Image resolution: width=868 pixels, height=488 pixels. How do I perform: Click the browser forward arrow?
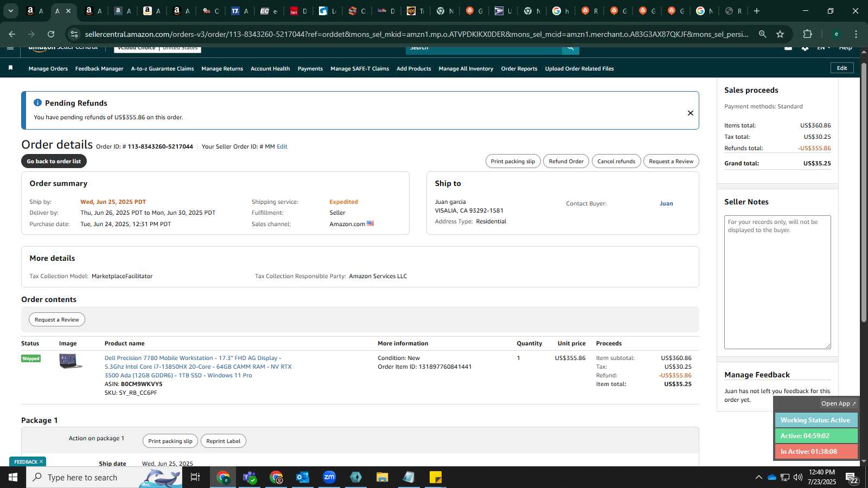pyautogui.click(x=31, y=34)
